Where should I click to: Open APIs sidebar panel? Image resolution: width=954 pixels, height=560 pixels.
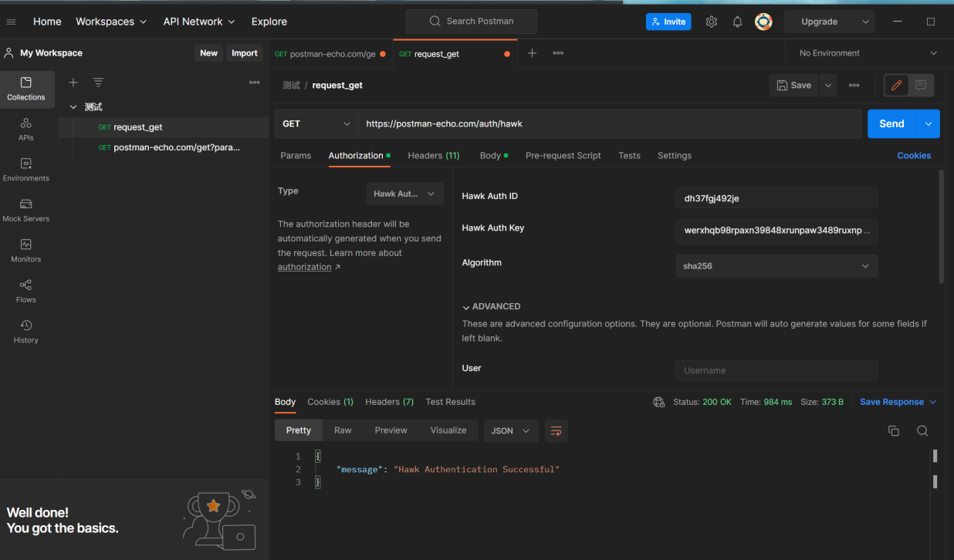26,130
